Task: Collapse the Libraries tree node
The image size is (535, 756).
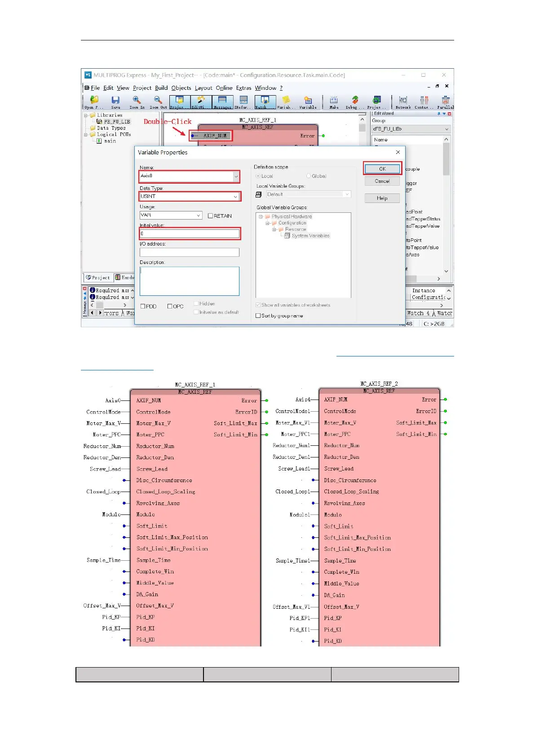Action: (x=85, y=115)
